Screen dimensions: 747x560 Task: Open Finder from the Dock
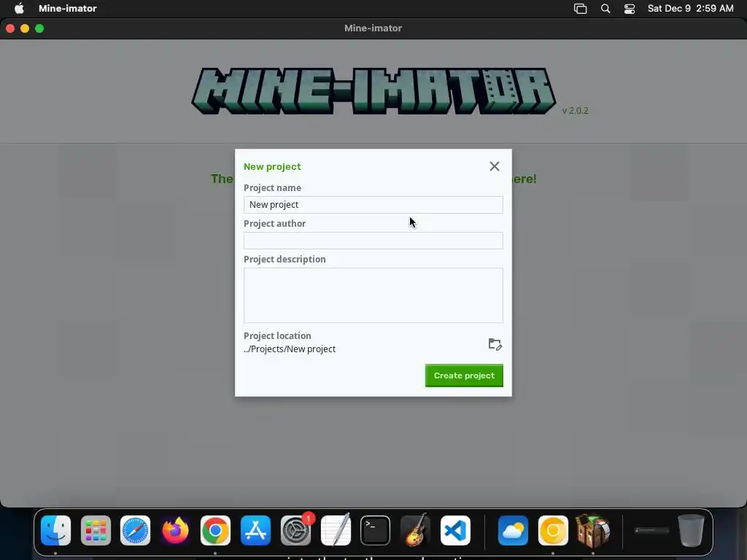coord(55,530)
